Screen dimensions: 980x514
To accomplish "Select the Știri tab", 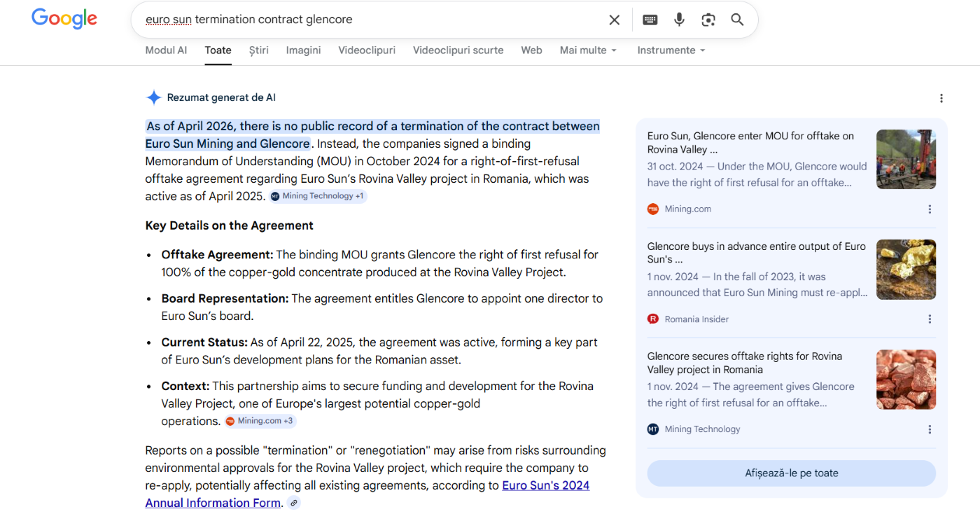I will [258, 50].
